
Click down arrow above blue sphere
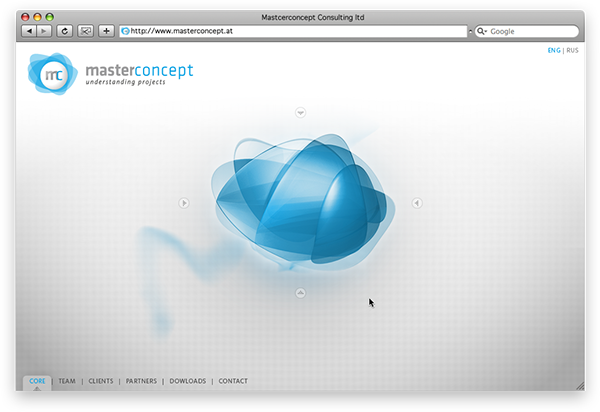pyautogui.click(x=300, y=112)
